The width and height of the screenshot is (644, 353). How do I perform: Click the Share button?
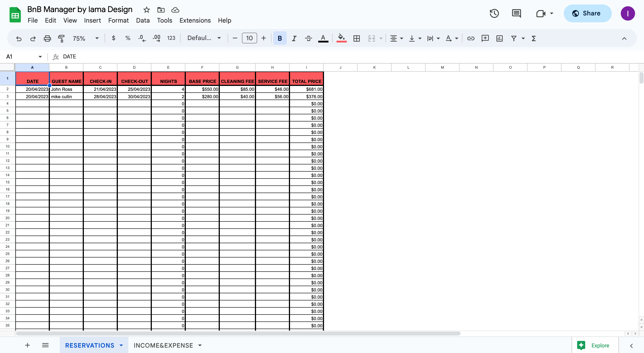(587, 13)
